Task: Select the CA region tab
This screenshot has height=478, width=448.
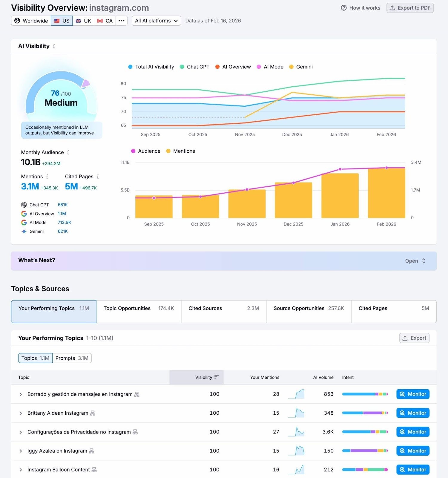Action: [105, 21]
